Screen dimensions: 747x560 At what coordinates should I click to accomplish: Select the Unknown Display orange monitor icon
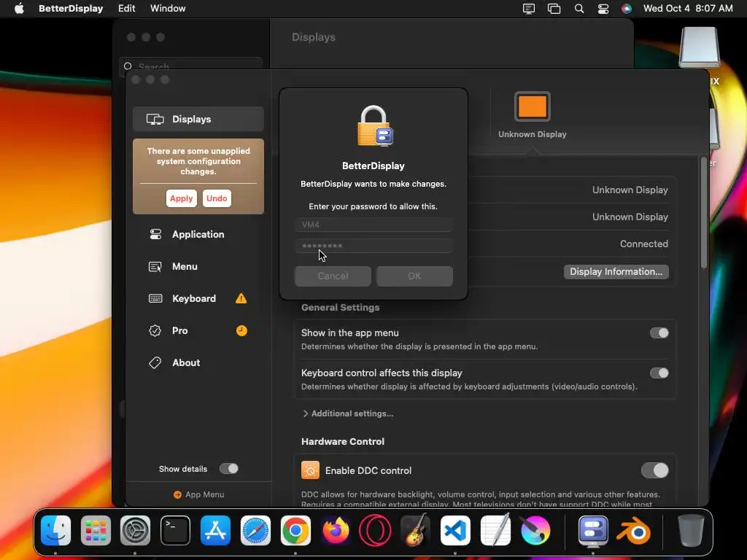point(532,106)
